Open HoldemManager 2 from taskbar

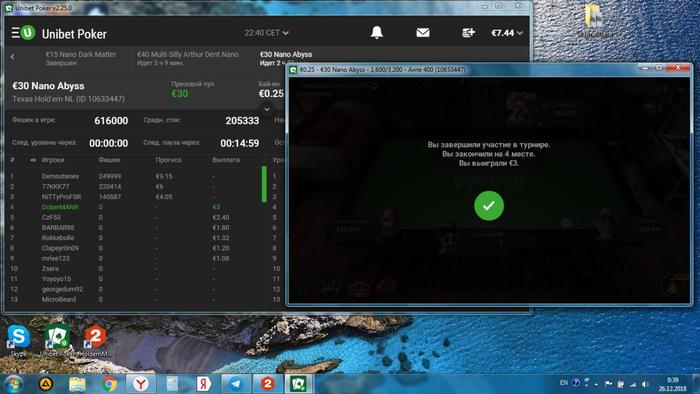(x=267, y=384)
